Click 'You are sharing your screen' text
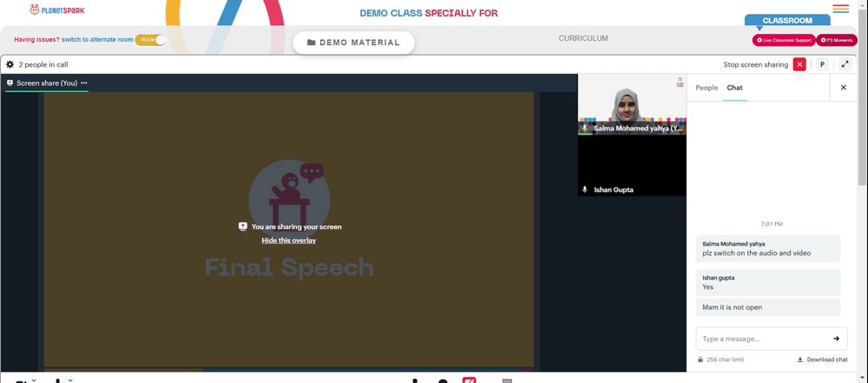The height and width of the screenshot is (383, 868). click(x=296, y=227)
